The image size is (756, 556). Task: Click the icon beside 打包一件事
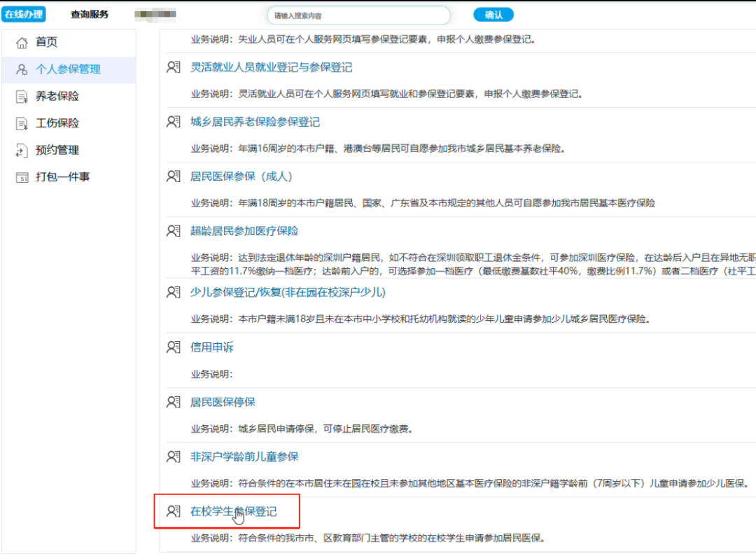click(22, 177)
